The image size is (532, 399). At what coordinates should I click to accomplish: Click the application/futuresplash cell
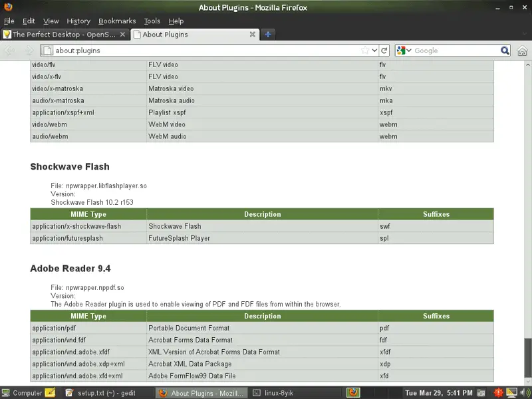88,238
